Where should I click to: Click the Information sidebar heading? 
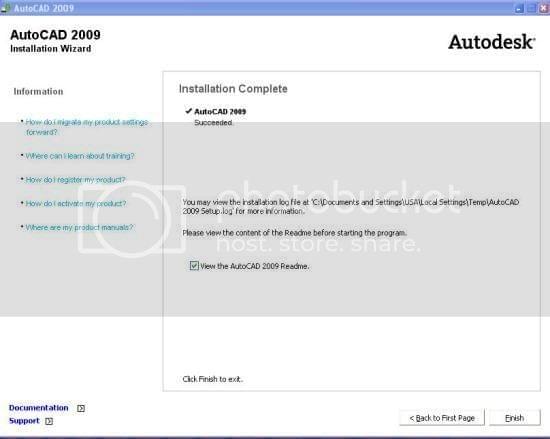pos(39,92)
